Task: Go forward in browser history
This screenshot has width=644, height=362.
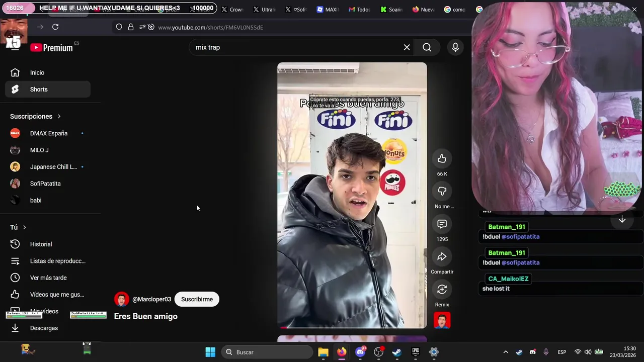Action: click(40, 27)
